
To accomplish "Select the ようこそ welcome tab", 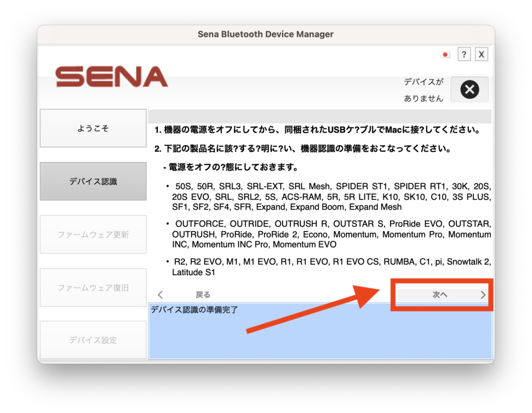I will pos(94,128).
